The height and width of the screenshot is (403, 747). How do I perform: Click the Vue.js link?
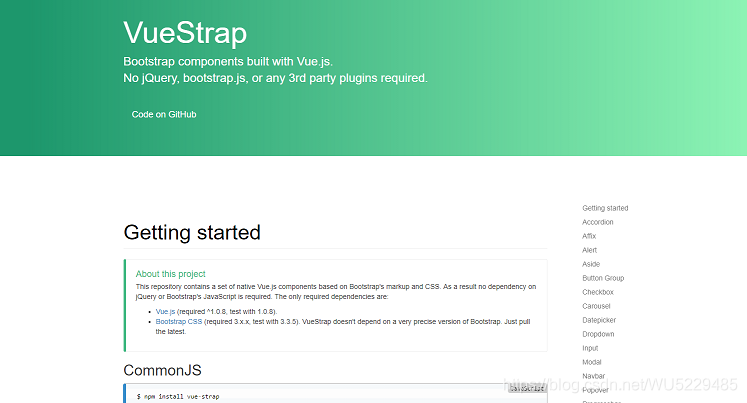165,312
